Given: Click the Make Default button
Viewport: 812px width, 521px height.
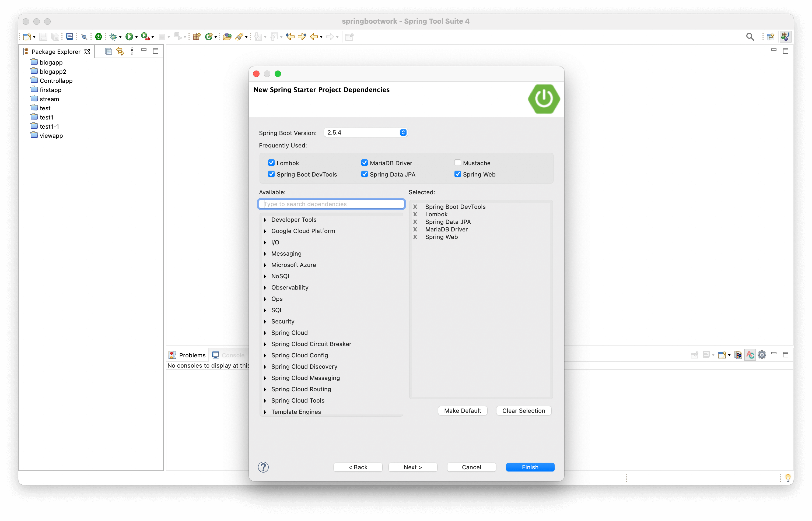Looking at the screenshot, I should (462, 410).
